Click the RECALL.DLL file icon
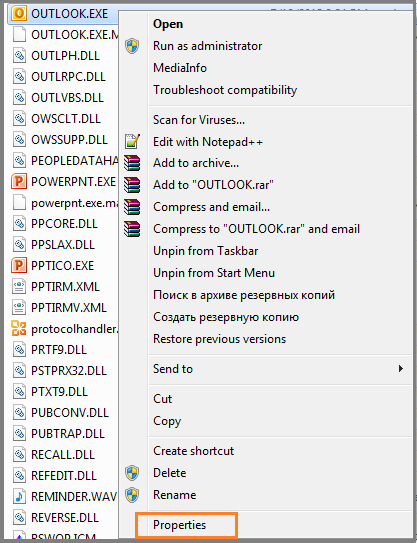The width and height of the screenshot is (417, 543). 19,455
